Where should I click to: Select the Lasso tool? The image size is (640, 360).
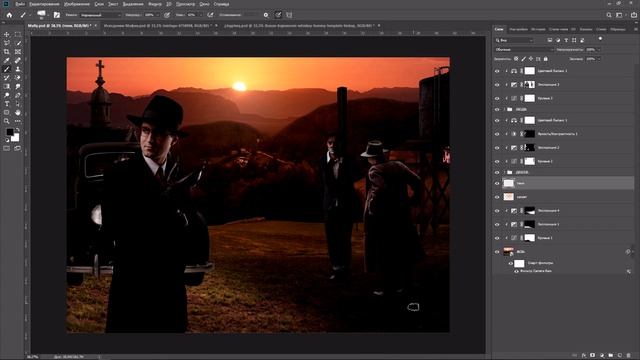(x=7, y=43)
